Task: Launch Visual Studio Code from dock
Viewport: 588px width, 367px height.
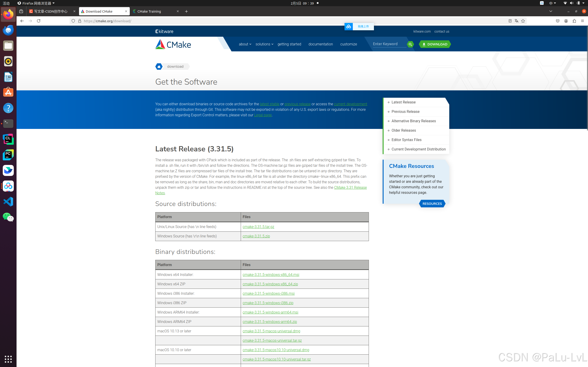Action: 8,201
